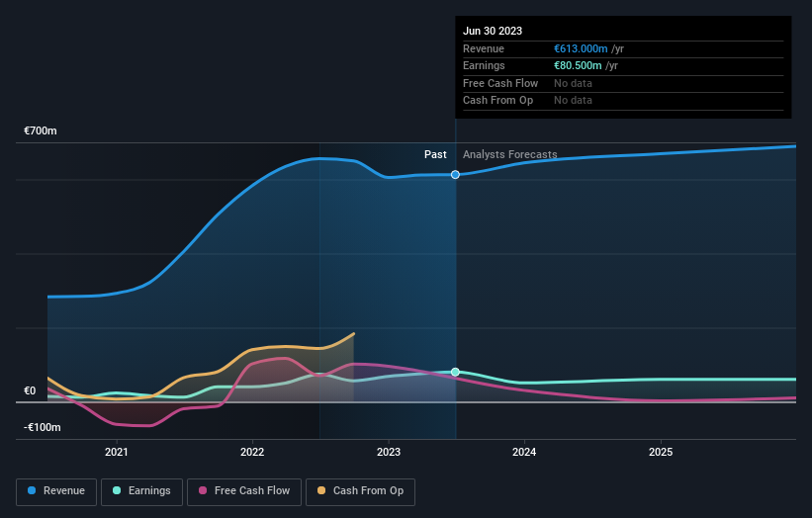The image size is (812, 518).
Task: Click the Cash From Op row in tooltip
Action: coord(623,101)
